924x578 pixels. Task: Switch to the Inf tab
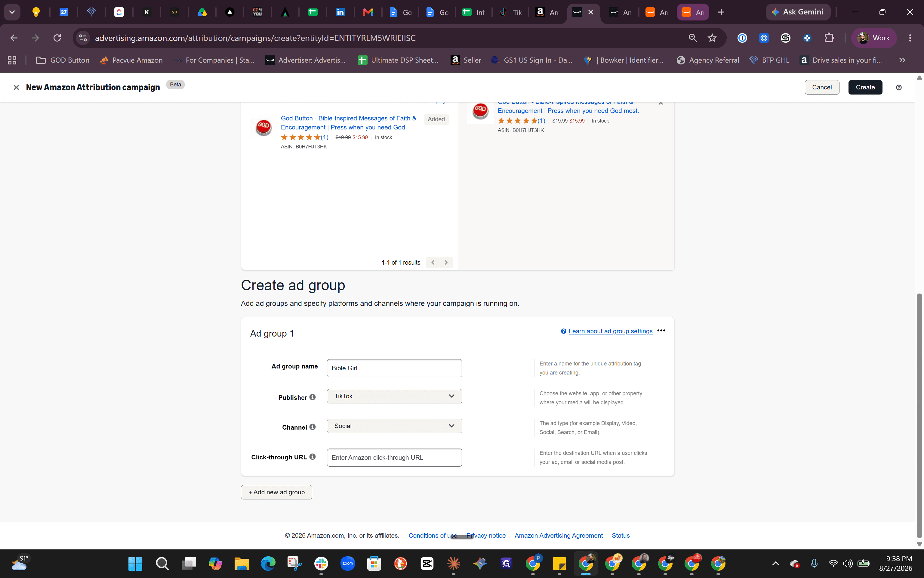(x=473, y=12)
